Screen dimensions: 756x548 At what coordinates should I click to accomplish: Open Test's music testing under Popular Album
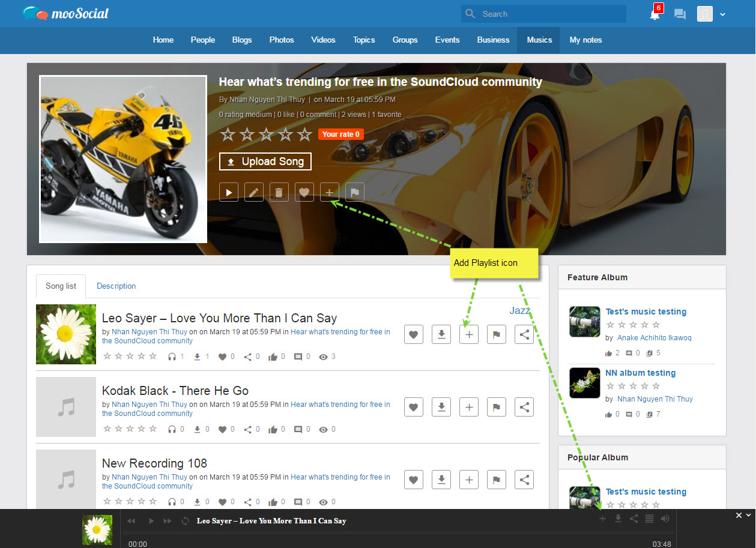pos(646,492)
